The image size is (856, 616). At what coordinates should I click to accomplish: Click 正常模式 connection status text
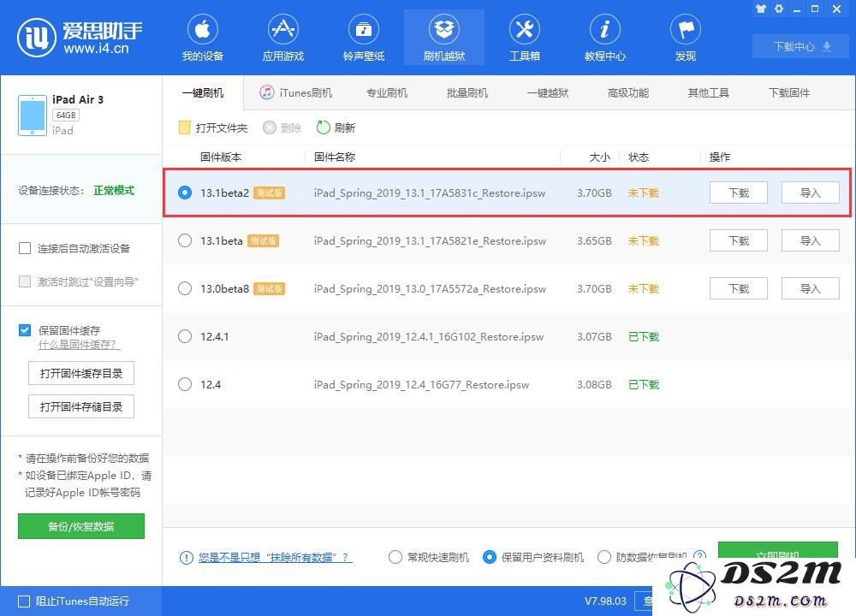click(x=114, y=190)
